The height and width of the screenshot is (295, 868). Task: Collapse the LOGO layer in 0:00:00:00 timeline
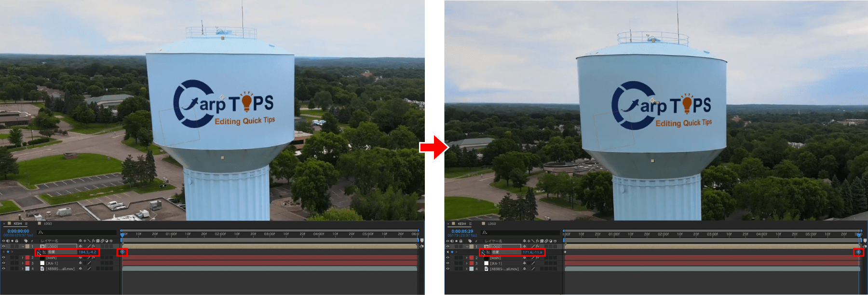23,246
